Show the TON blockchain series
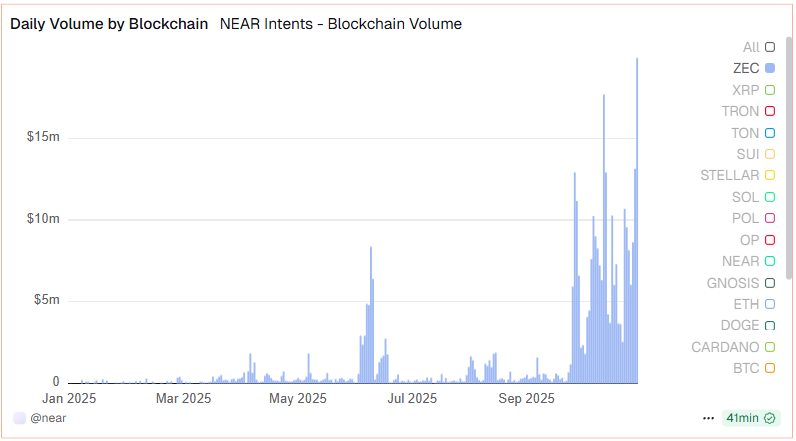This screenshot has width=796, height=441. pyautogui.click(x=769, y=133)
